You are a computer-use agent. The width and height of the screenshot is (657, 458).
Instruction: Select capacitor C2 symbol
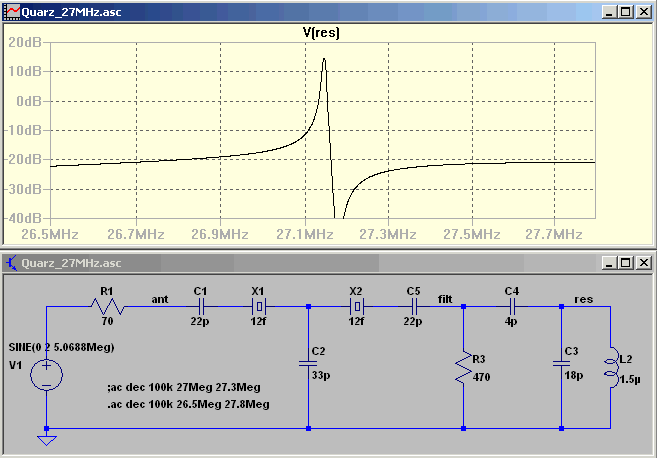click(x=308, y=363)
